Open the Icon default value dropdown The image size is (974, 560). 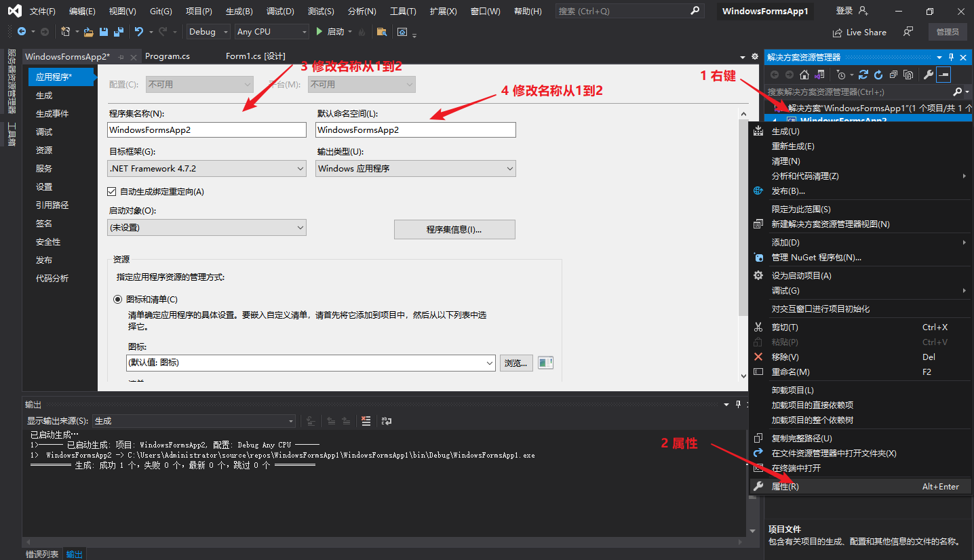pos(311,363)
